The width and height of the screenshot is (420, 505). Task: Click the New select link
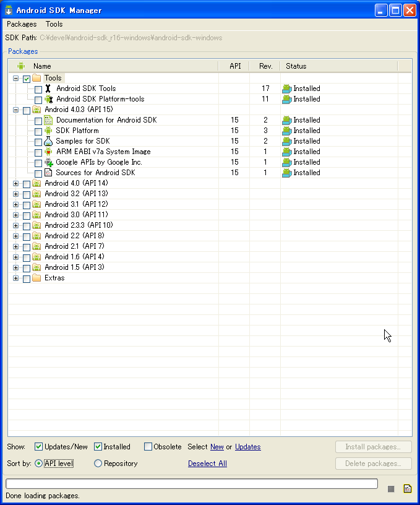[217, 447]
